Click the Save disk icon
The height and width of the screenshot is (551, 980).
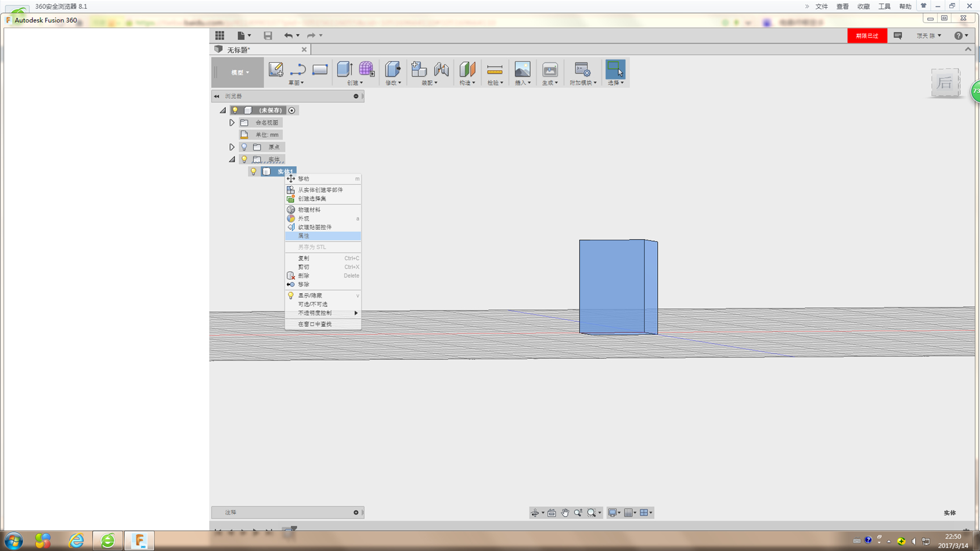point(268,36)
